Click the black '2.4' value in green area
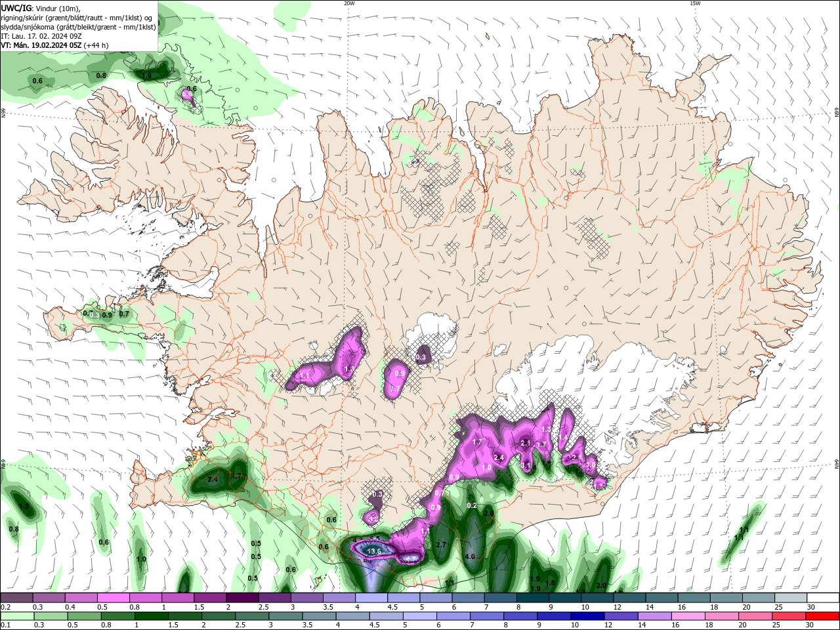The width and height of the screenshot is (840, 630). (x=213, y=480)
